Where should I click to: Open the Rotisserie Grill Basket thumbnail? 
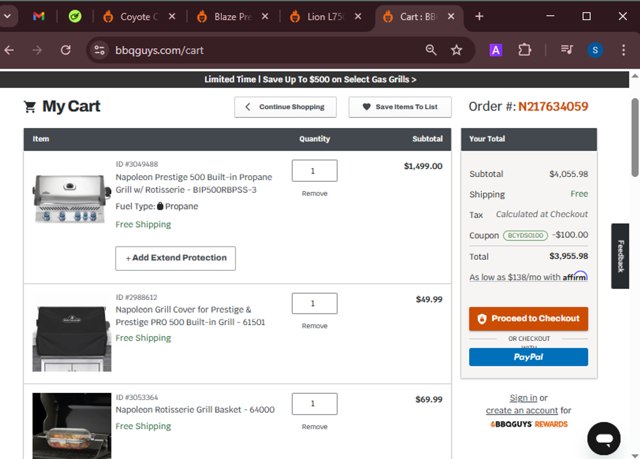[72, 426]
